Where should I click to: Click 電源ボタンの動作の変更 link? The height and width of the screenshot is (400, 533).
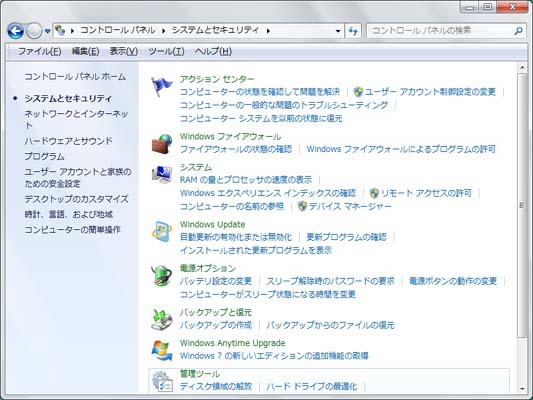tap(453, 281)
